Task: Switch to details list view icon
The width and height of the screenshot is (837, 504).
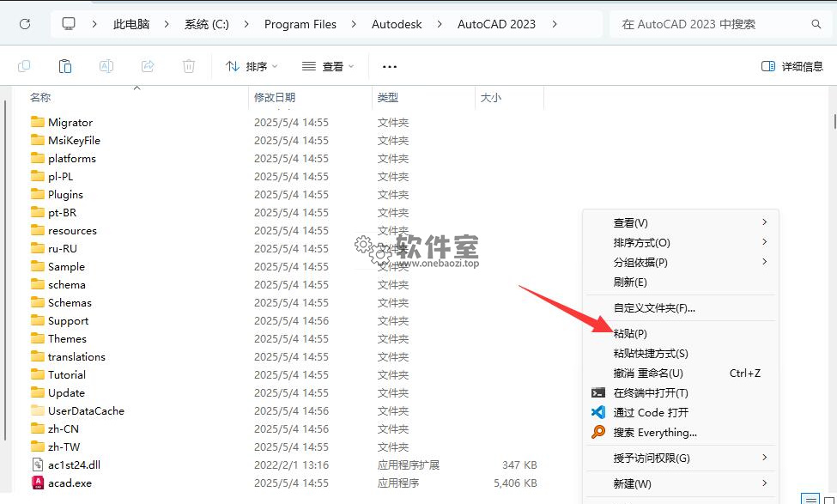Action: 811,500
